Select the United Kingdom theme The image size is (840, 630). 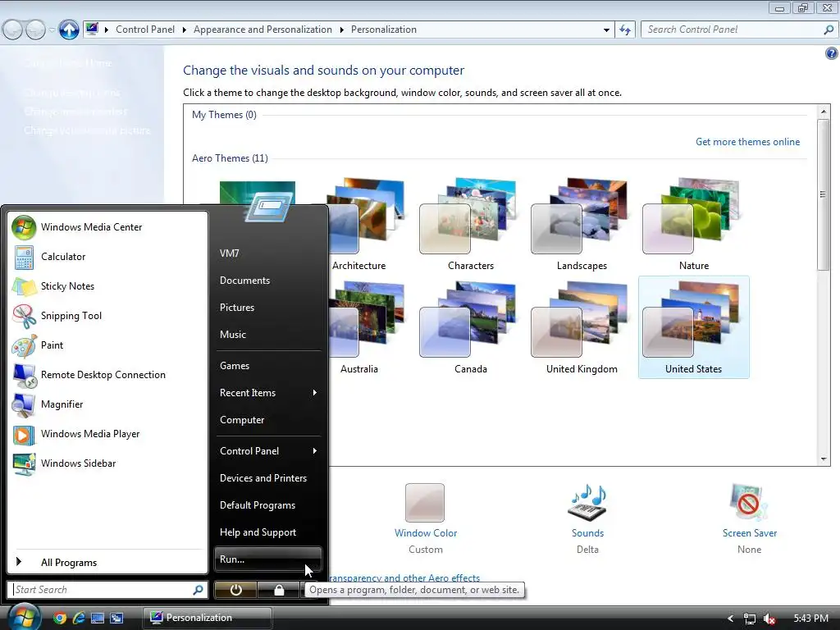coord(582,328)
